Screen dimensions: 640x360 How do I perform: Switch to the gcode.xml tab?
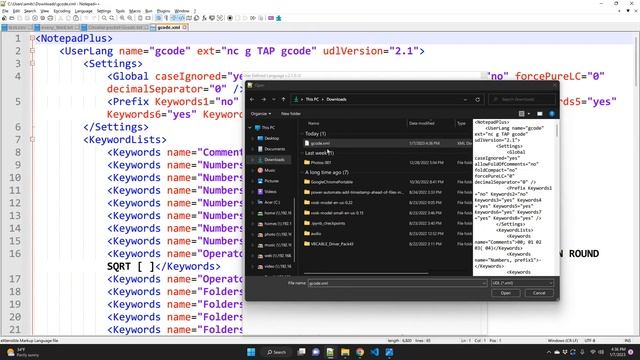pyautogui.click(x=169, y=27)
